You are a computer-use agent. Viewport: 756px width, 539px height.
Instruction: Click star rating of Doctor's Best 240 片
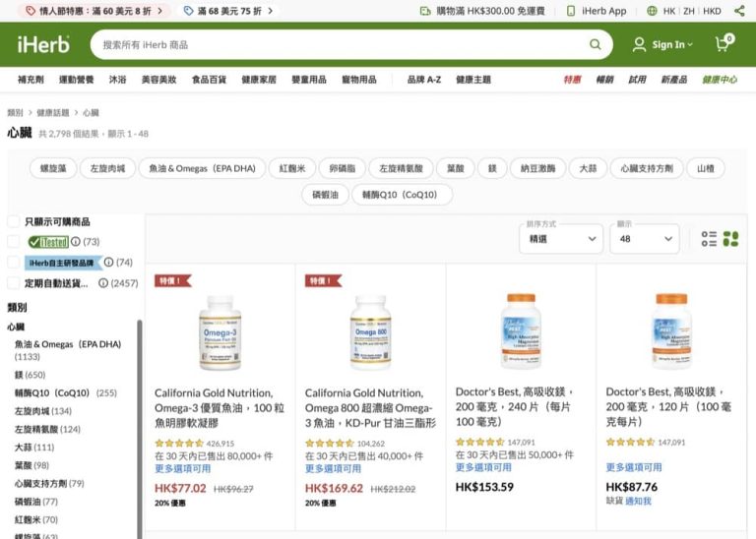(480, 442)
